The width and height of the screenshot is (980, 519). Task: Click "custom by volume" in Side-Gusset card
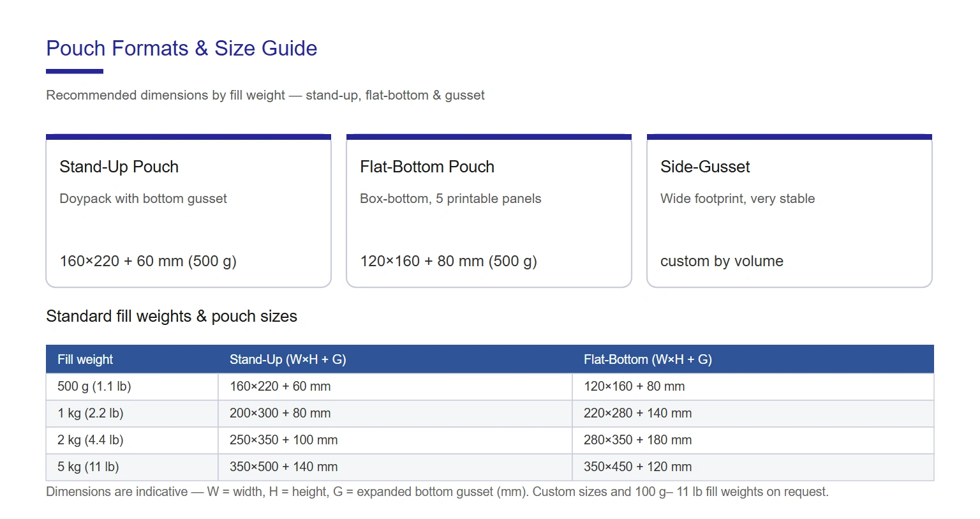coord(722,261)
